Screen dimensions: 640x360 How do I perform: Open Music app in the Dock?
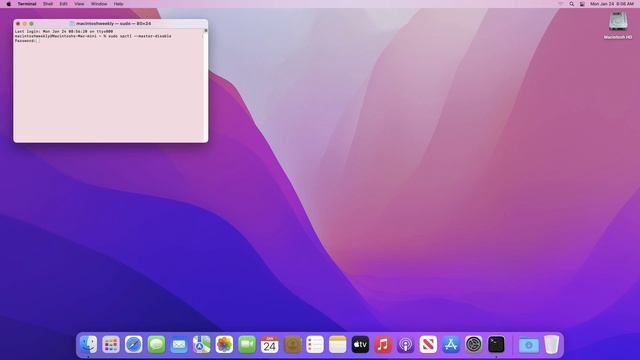point(383,344)
